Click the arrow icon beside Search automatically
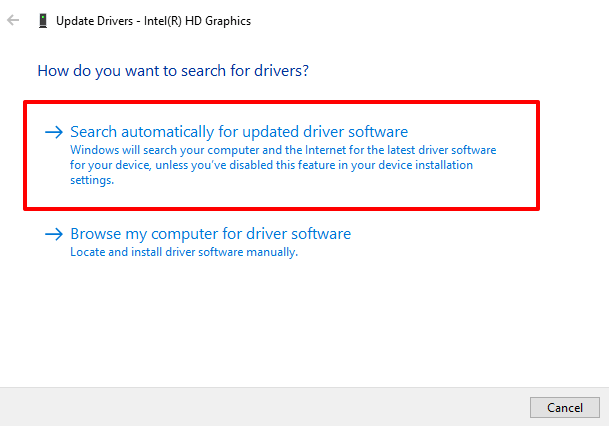 (x=54, y=132)
